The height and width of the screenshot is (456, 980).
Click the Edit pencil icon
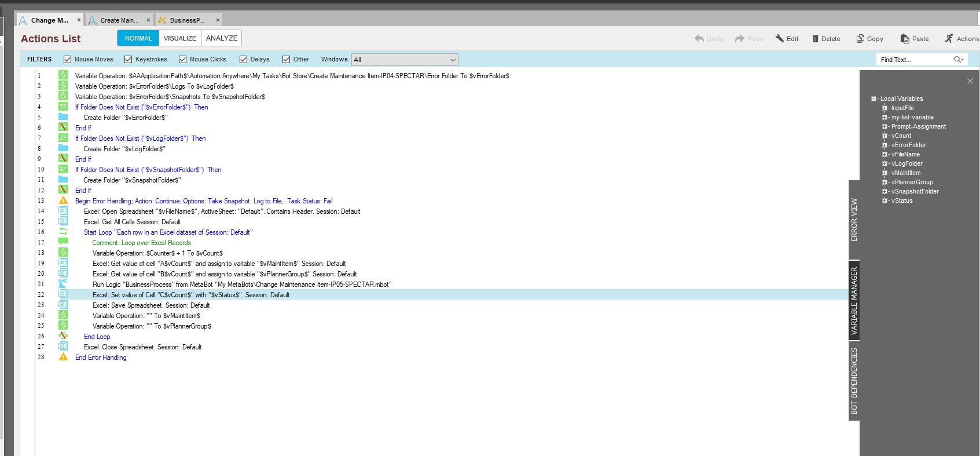point(780,38)
